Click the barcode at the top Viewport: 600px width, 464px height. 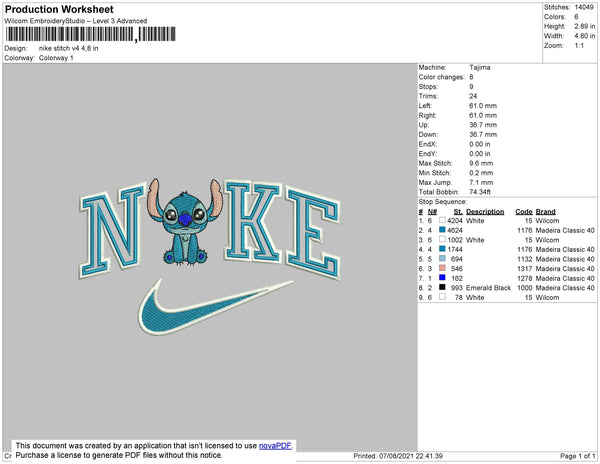[91, 34]
